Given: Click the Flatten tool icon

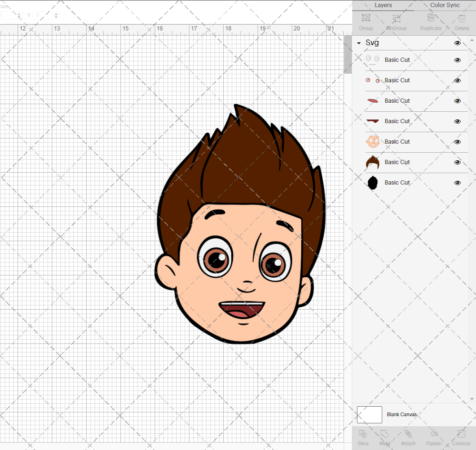Looking at the screenshot, I should pyautogui.click(x=434, y=434).
